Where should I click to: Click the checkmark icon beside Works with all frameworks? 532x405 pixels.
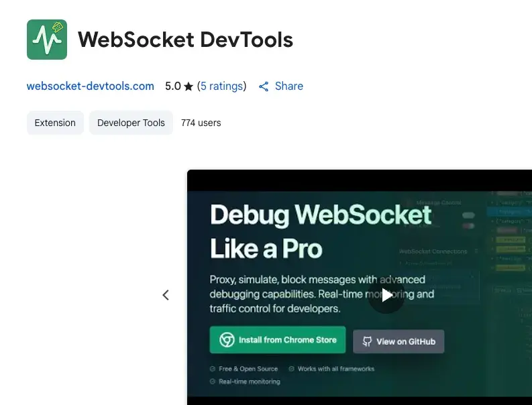tap(291, 369)
